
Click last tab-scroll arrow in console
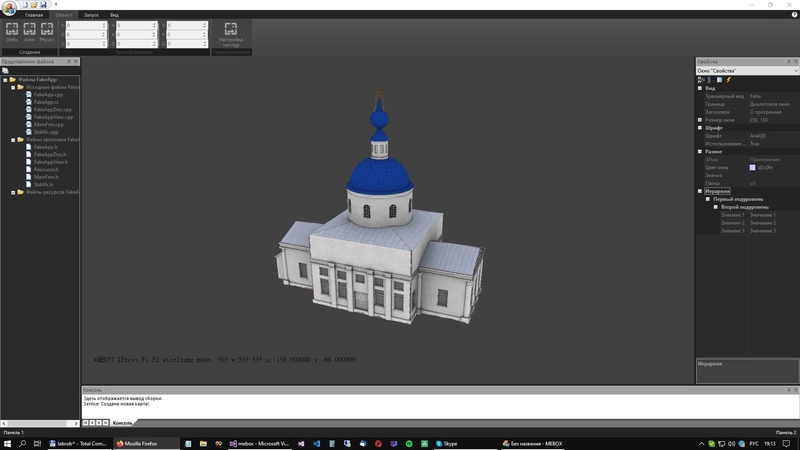point(106,423)
